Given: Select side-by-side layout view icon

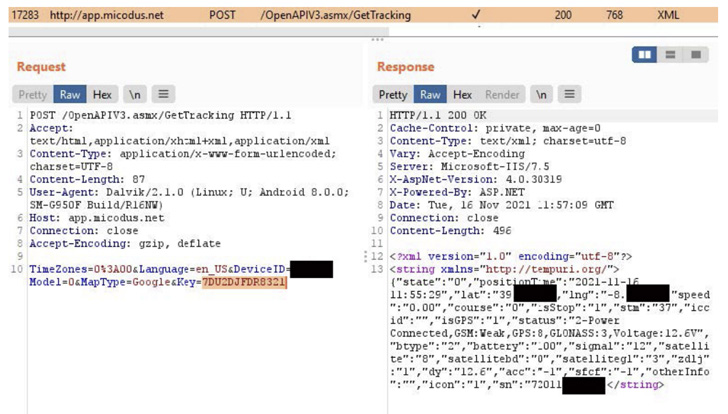Looking at the screenshot, I should (645, 55).
